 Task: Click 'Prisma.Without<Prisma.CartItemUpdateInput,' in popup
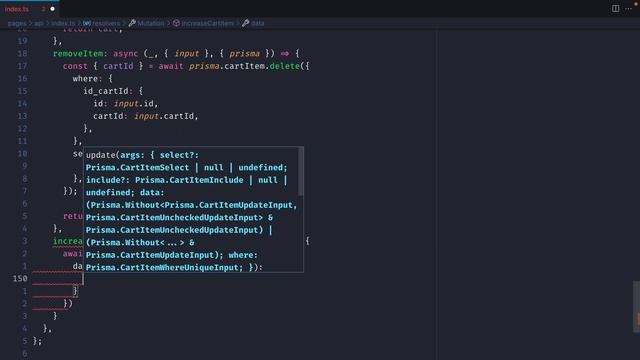point(194,205)
